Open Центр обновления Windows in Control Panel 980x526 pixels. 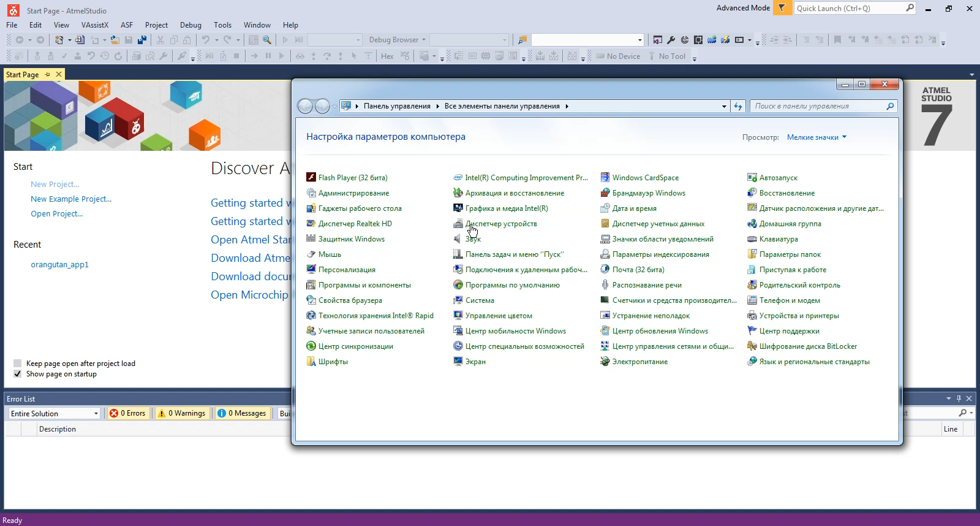[x=654, y=331]
